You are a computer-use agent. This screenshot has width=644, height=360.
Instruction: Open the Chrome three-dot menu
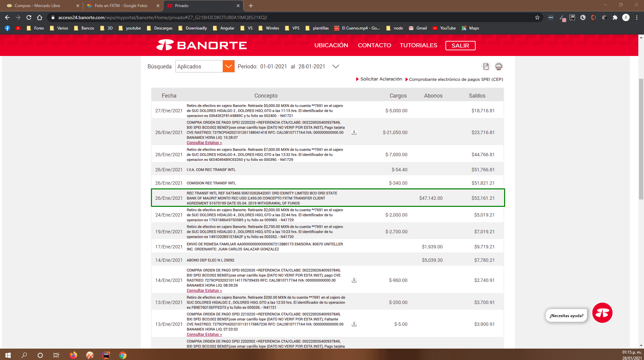point(637,17)
